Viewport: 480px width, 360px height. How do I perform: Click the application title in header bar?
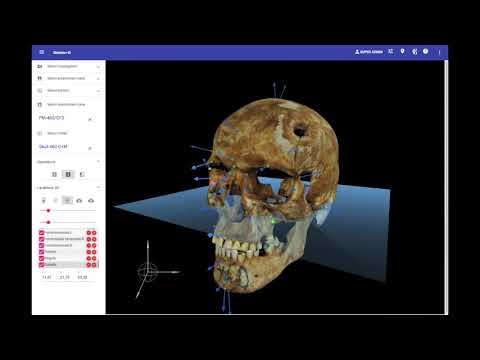pos(62,52)
